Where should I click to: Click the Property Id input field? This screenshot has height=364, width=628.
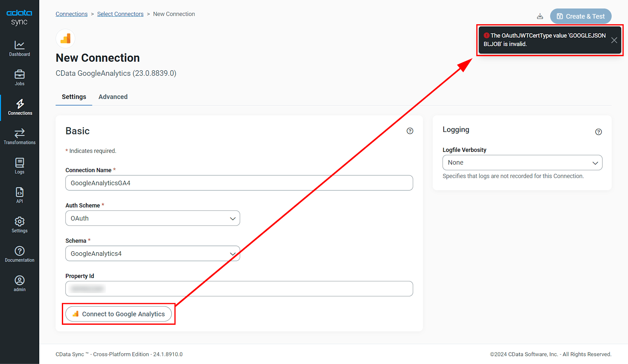239,289
